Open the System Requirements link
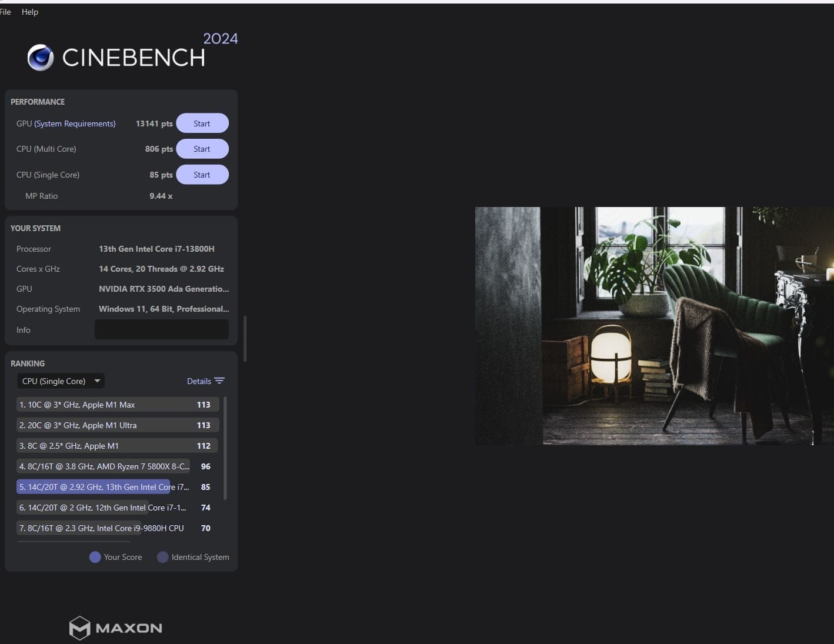This screenshot has height=644, width=834. pos(75,124)
